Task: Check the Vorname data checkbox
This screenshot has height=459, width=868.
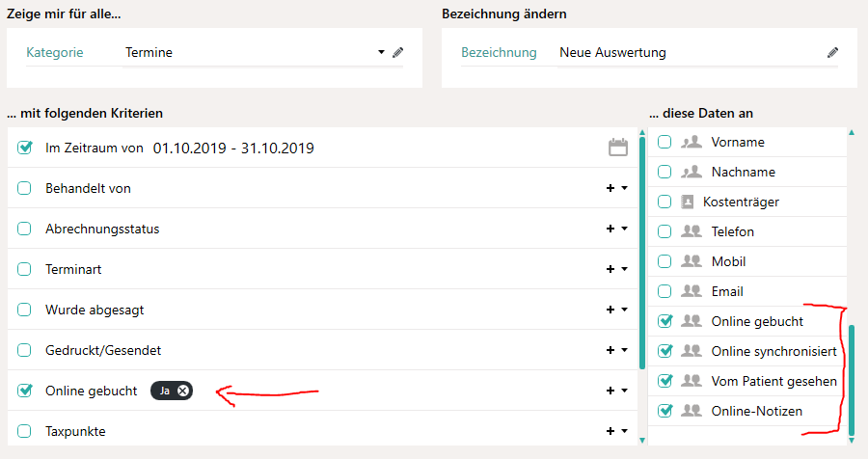Action: coord(665,142)
